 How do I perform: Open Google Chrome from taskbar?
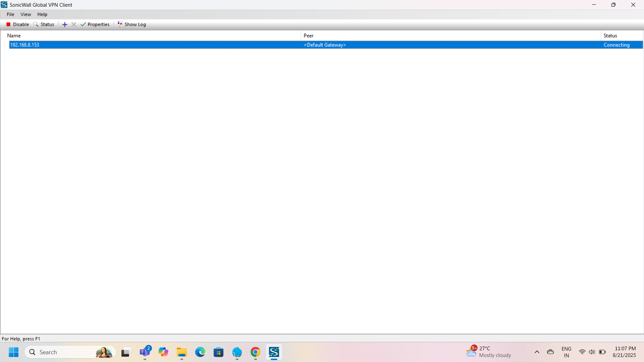[x=255, y=352]
